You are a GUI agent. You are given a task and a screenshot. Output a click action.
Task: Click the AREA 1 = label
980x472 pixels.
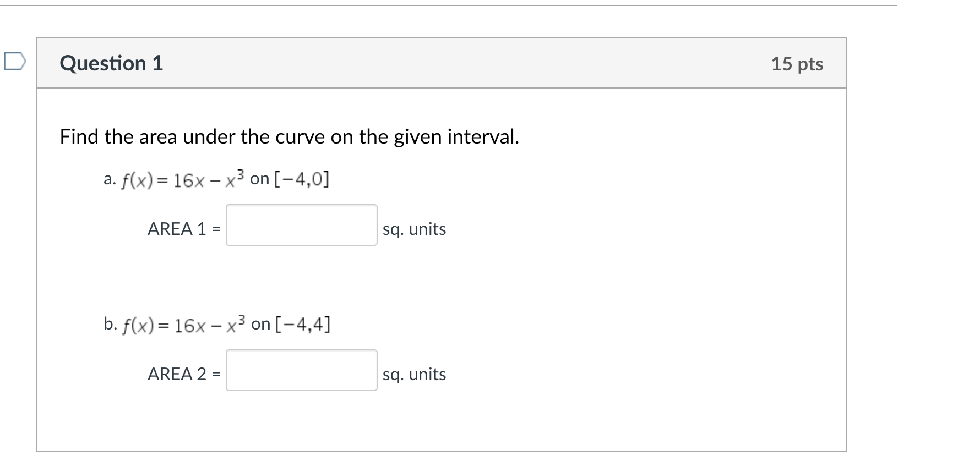pos(183,229)
